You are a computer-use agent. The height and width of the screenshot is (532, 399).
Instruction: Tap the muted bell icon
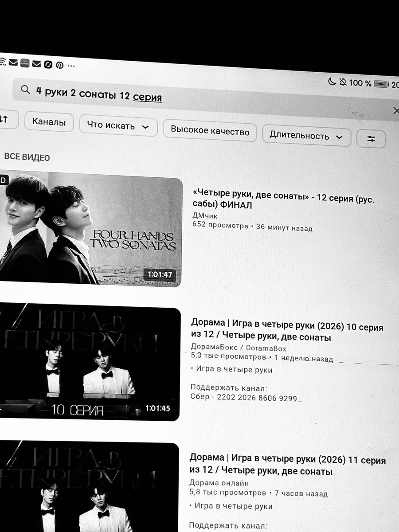343,82
